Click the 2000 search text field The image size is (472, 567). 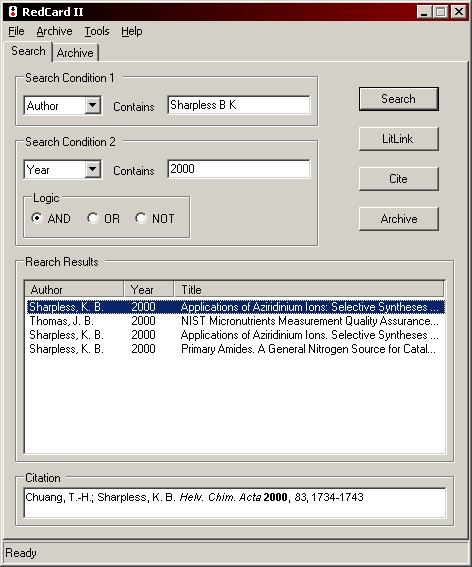point(239,169)
